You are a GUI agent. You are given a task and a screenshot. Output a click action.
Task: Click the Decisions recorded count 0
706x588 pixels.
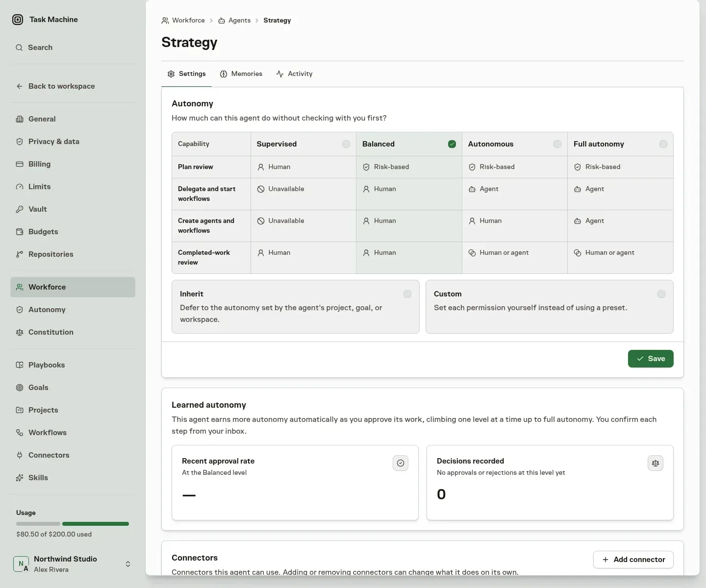point(441,494)
